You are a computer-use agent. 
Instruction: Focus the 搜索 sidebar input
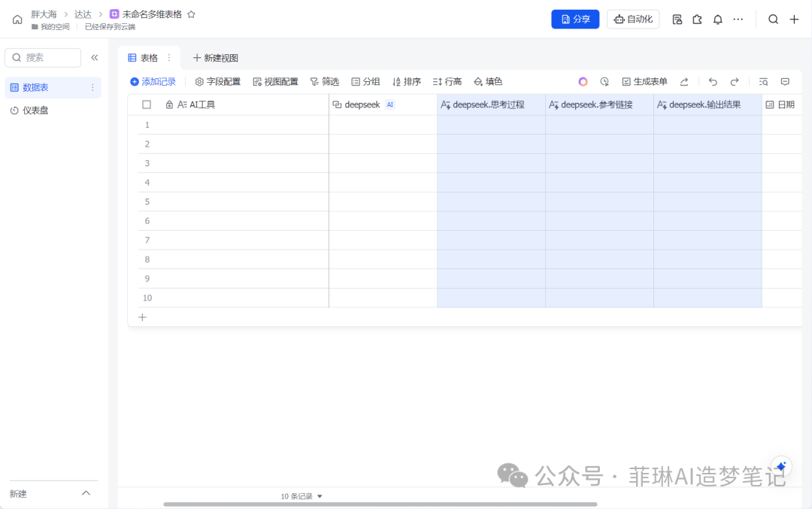43,57
